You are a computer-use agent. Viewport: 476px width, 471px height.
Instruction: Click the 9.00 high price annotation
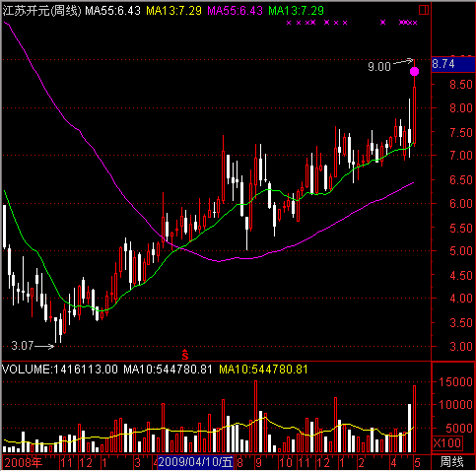[x=379, y=67]
